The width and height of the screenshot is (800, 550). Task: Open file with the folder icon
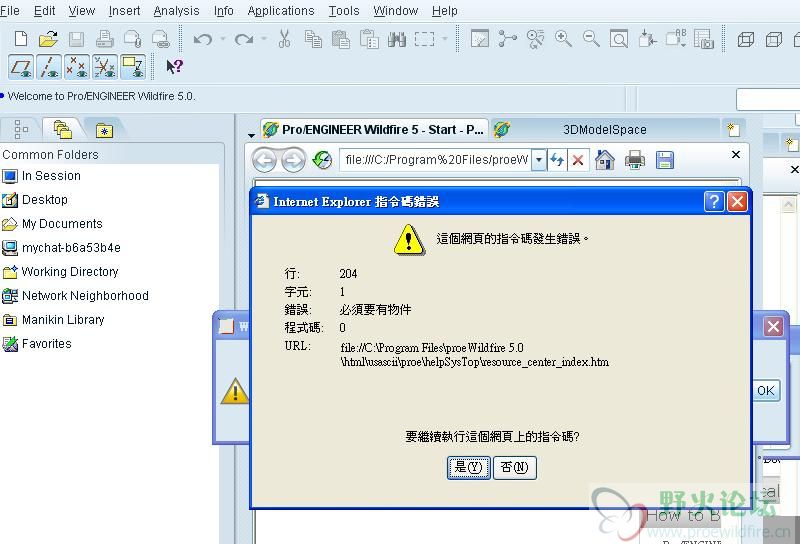point(48,39)
